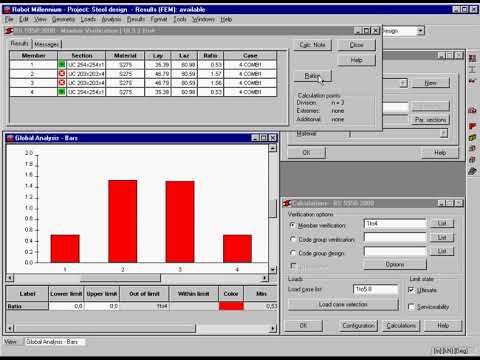
Task: Click the red Color cell in Ratio row
Action: click(x=231, y=306)
